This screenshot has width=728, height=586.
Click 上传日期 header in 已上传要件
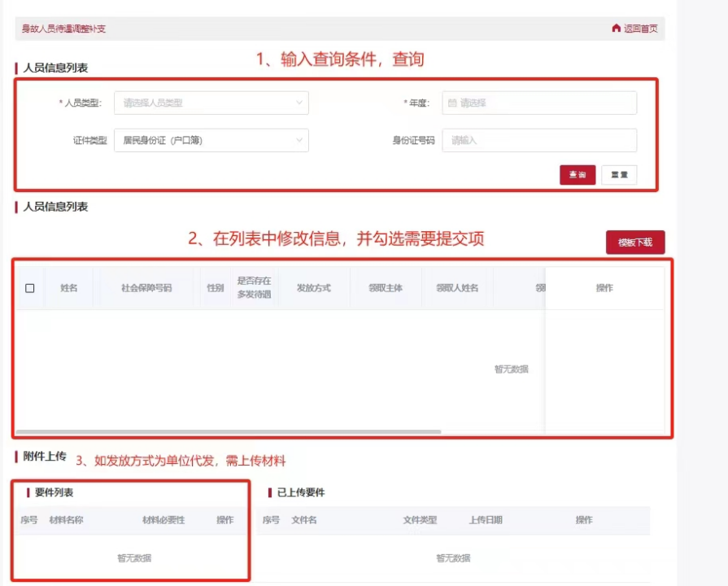point(486,520)
